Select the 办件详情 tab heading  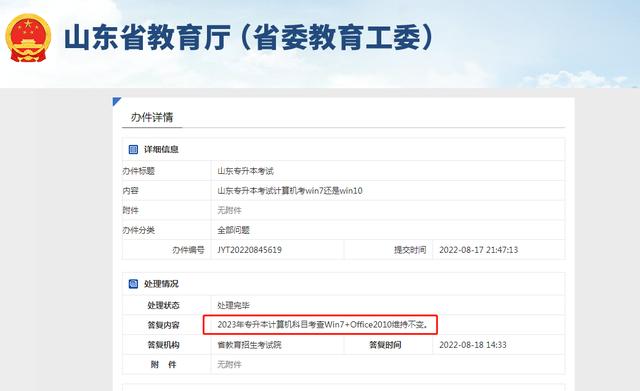[152, 117]
